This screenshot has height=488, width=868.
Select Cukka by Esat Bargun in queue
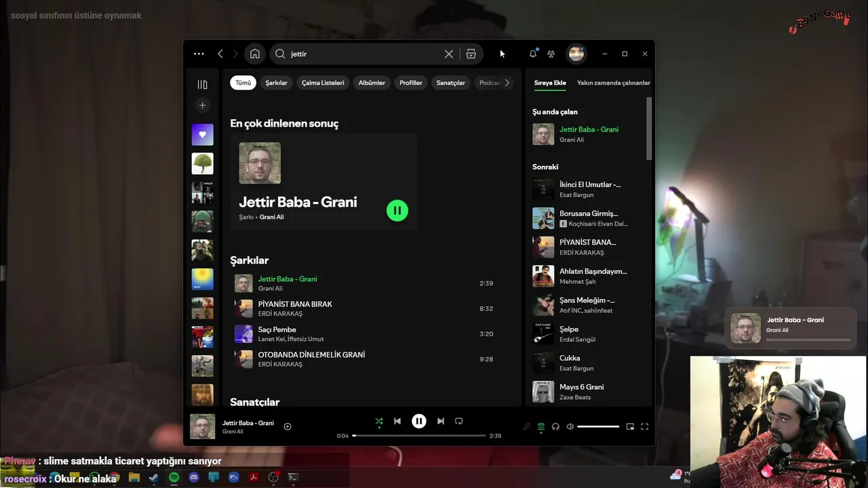click(587, 363)
